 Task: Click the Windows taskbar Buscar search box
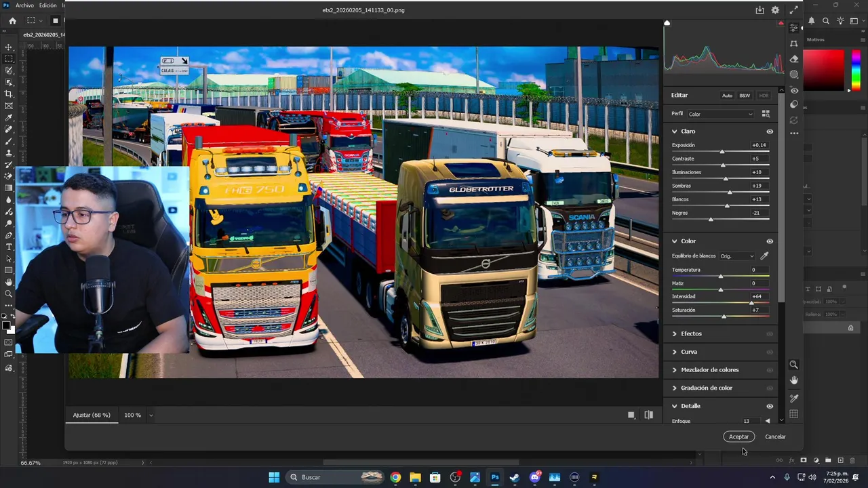[x=336, y=477]
